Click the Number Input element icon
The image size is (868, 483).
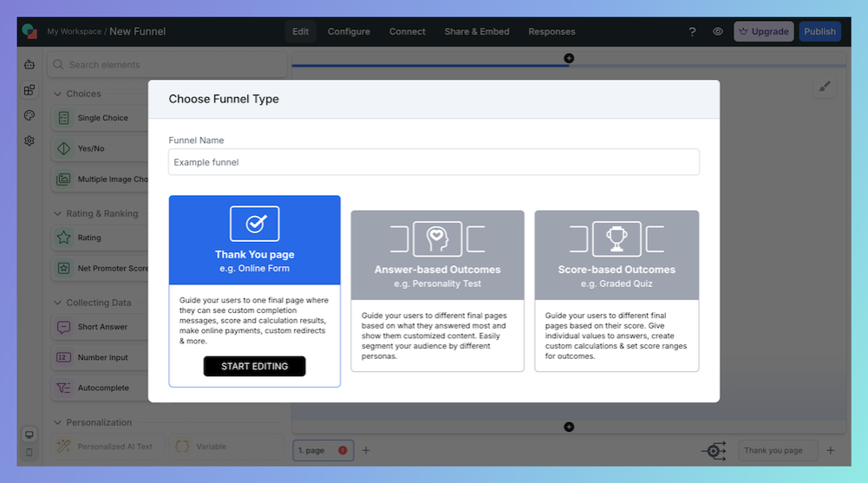click(x=63, y=357)
